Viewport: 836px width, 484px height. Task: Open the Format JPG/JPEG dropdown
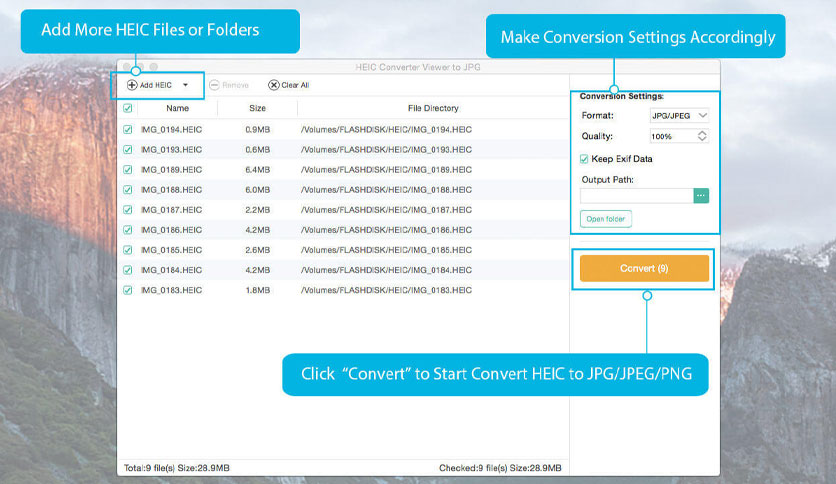679,115
